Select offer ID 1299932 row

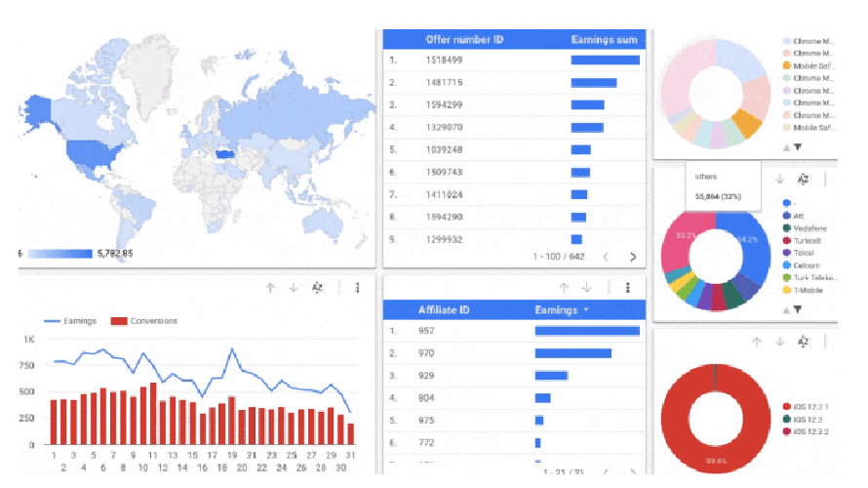point(514,239)
